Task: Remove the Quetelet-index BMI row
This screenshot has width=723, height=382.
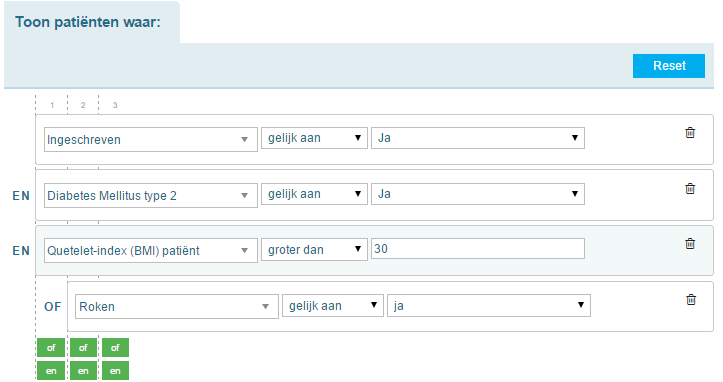Action: tap(690, 244)
